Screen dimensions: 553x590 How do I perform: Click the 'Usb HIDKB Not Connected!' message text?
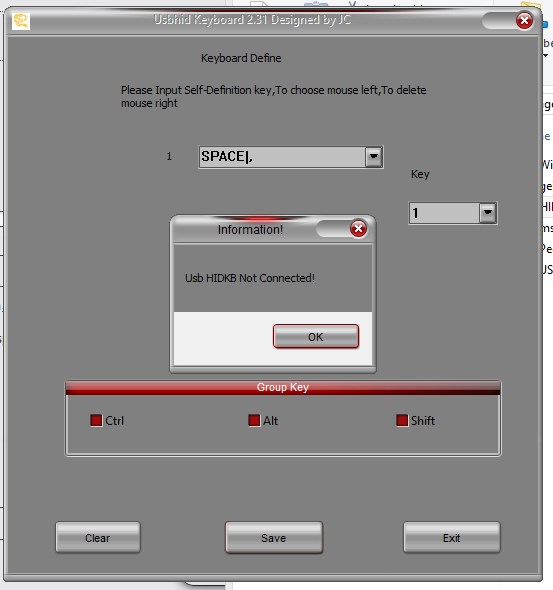tap(250, 278)
